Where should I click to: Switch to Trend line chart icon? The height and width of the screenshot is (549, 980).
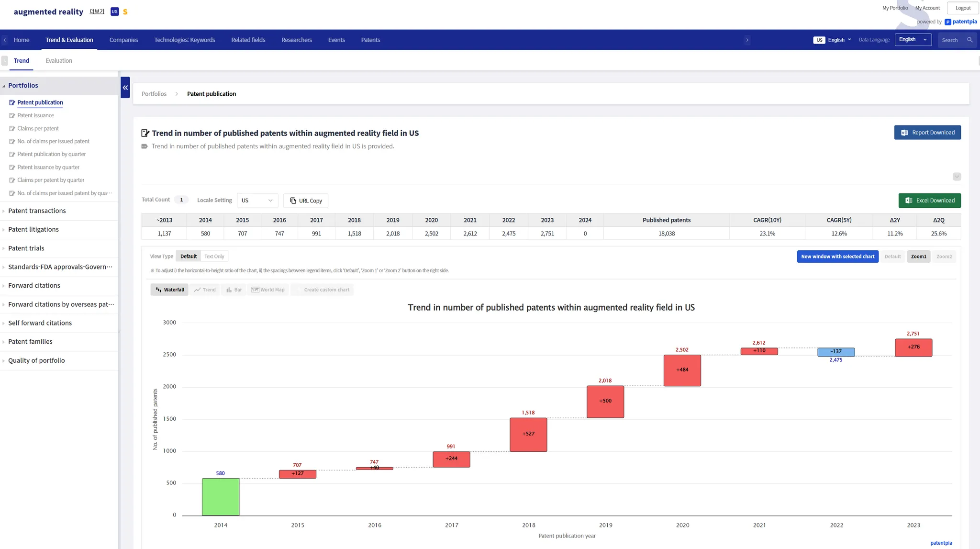click(204, 290)
